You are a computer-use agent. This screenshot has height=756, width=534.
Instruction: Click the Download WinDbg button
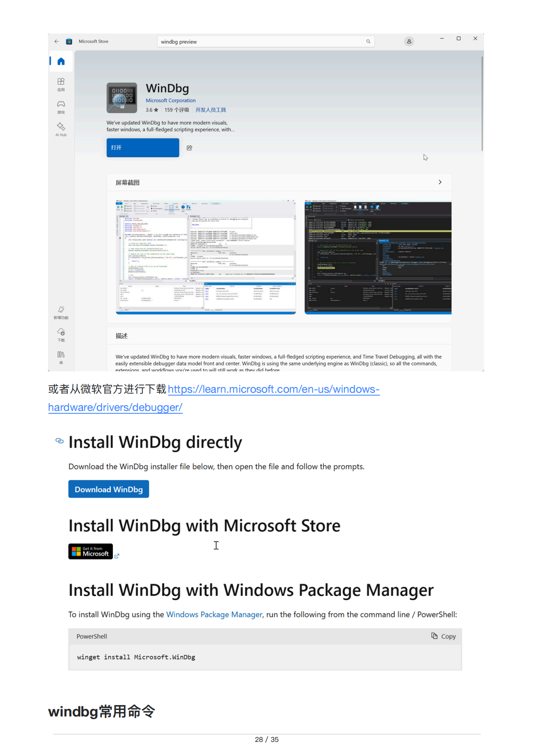(108, 489)
